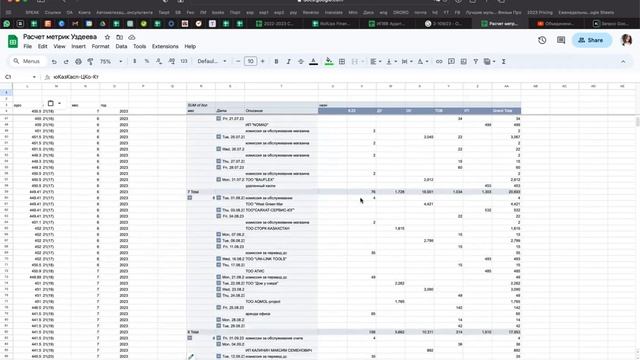
Task: Click the Insert chart icon
Action: tap(464, 61)
